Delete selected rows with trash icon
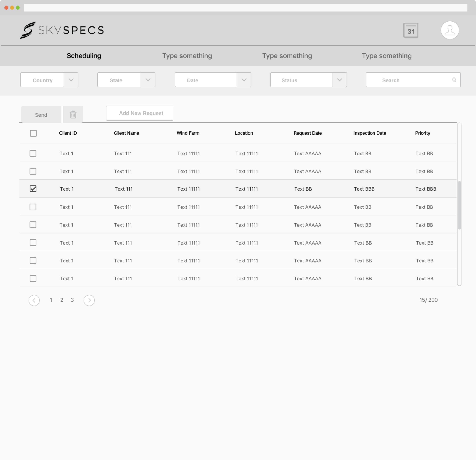This screenshot has height=460, width=476. coord(73,114)
